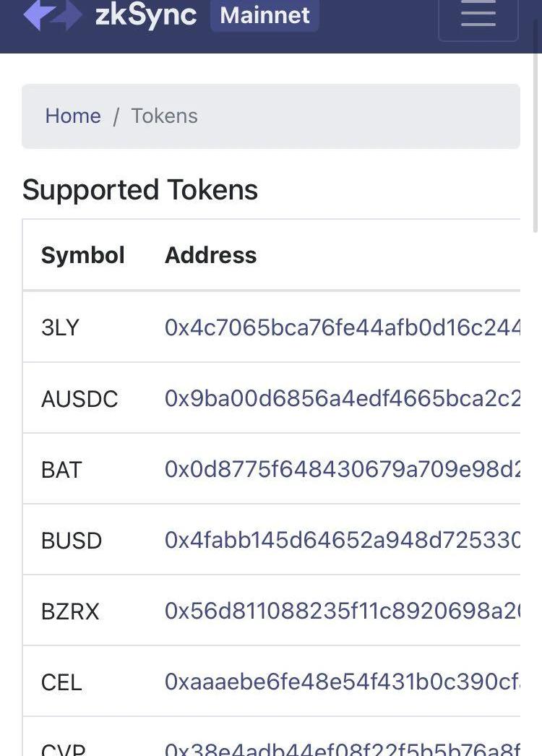Open the AUSDC token address link

point(342,398)
